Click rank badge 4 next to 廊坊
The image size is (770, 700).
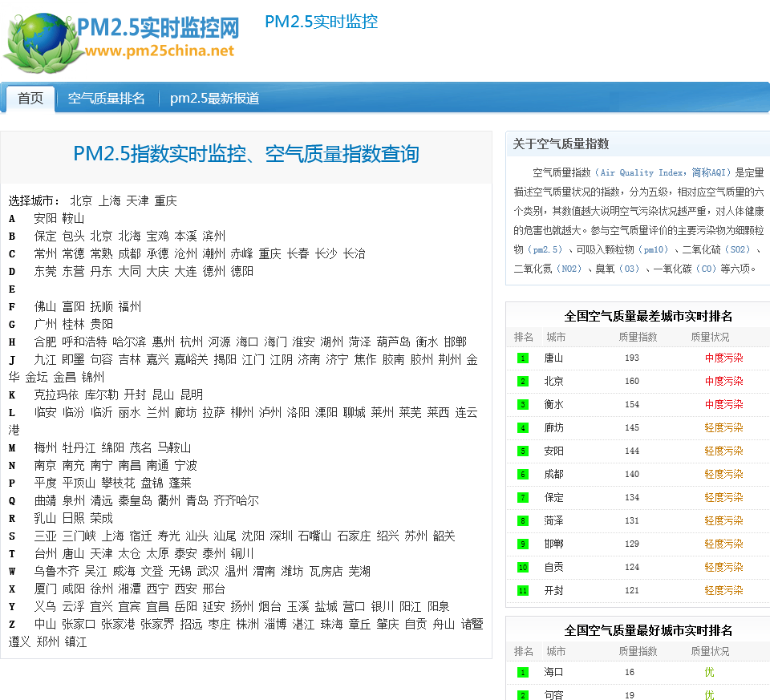[523, 428]
